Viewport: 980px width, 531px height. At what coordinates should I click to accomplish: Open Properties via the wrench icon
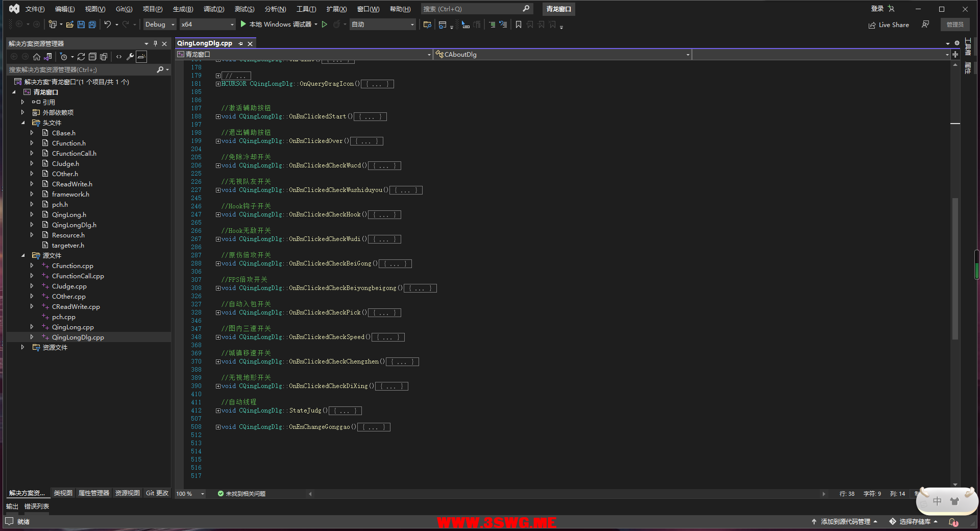[130, 57]
